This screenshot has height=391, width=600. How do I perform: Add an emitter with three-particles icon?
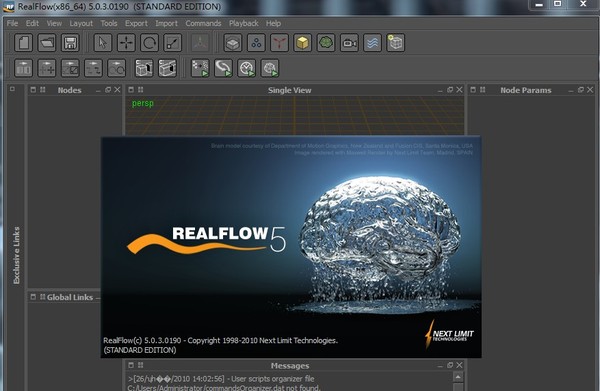(x=256, y=43)
